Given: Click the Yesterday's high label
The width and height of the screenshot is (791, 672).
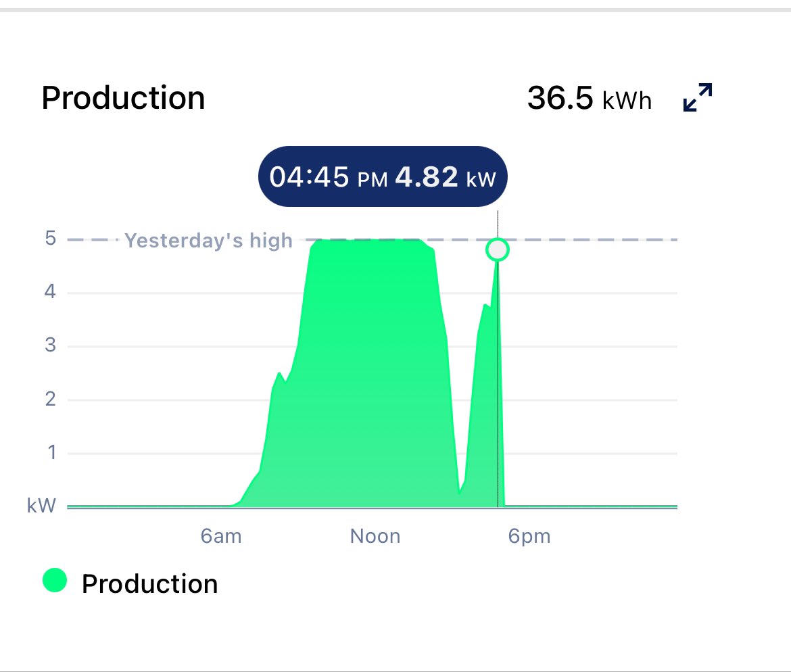Looking at the screenshot, I should (208, 241).
